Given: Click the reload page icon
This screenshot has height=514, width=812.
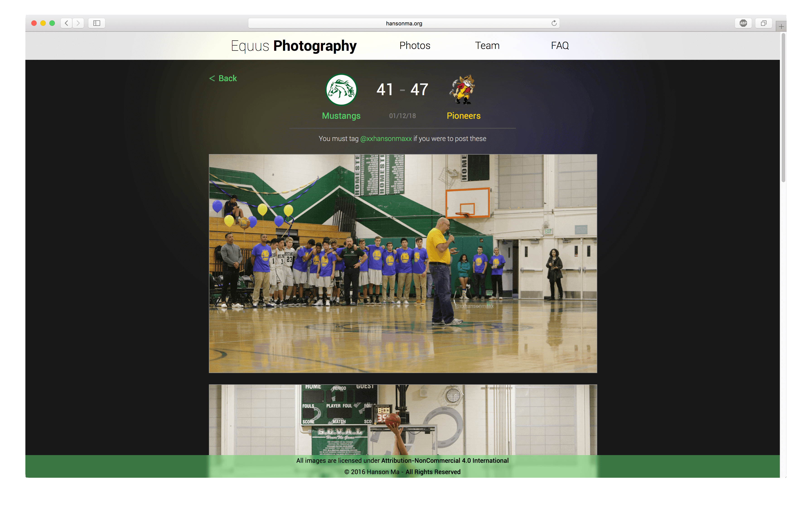Looking at the screenshot, I should [554, 23].
